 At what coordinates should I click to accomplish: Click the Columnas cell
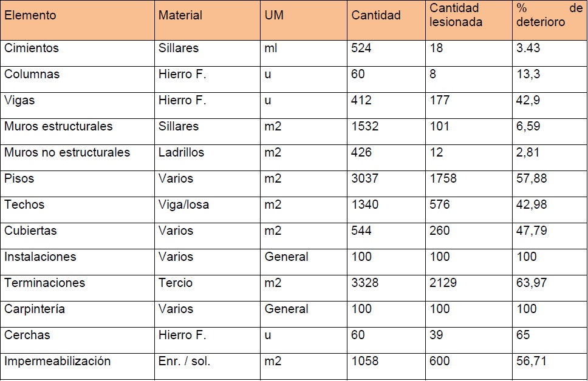coord(32,74)
